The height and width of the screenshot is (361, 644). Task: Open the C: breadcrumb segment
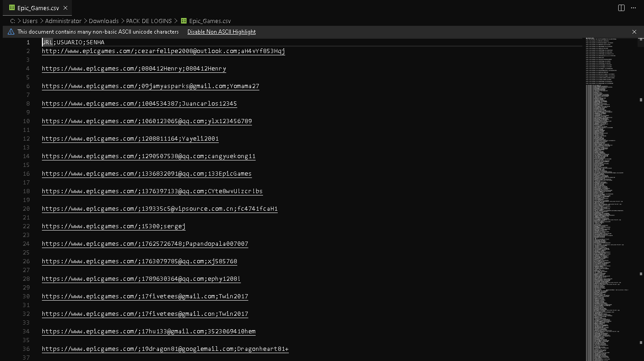click(x=13, y=21)
